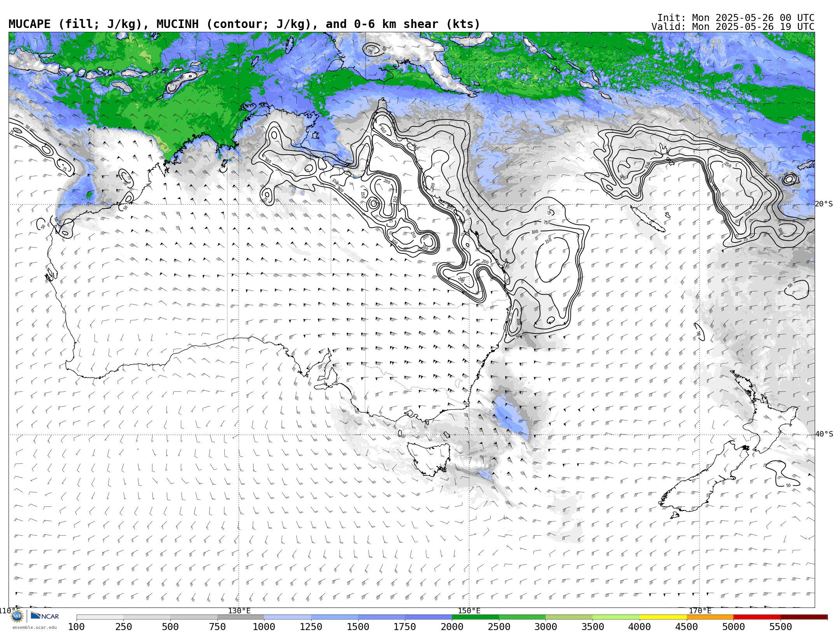Pick the darkest gray 750–1000 colorbar swatch
840x632 pixels.
click(x=241, y=617)
